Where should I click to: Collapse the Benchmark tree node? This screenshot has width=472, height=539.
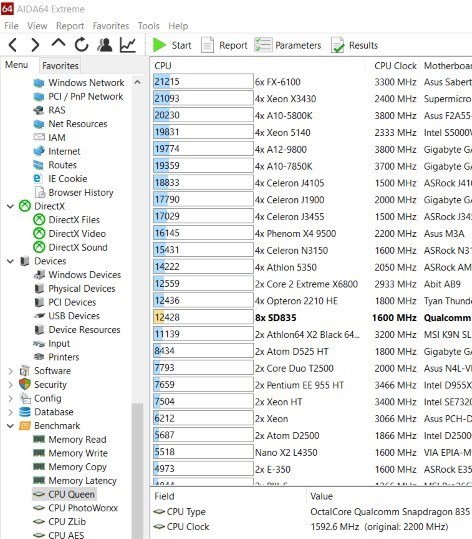pyautogui.click(x=11, y=426)
